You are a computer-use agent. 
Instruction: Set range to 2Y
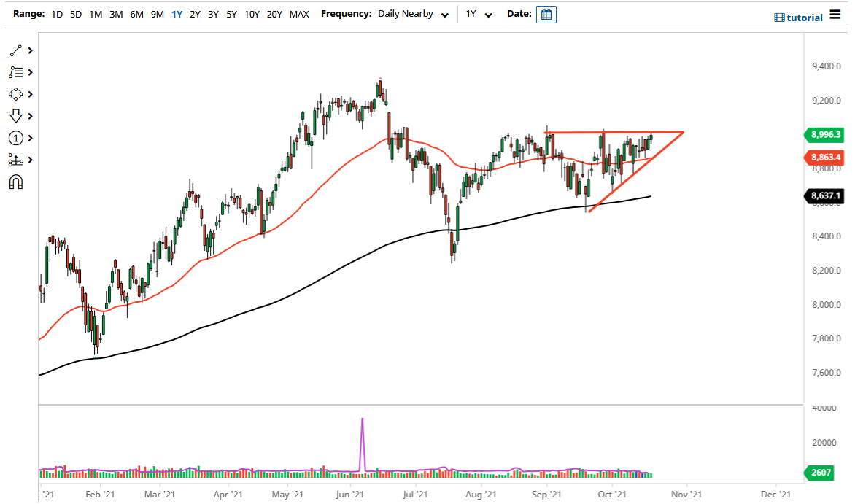(195, 14)
